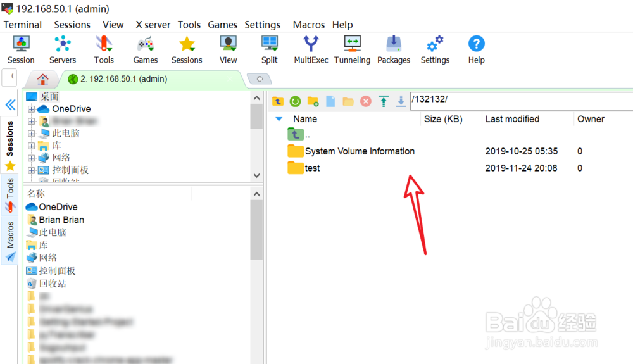
Task: Open the Settings menu
Action: [263, 25]
